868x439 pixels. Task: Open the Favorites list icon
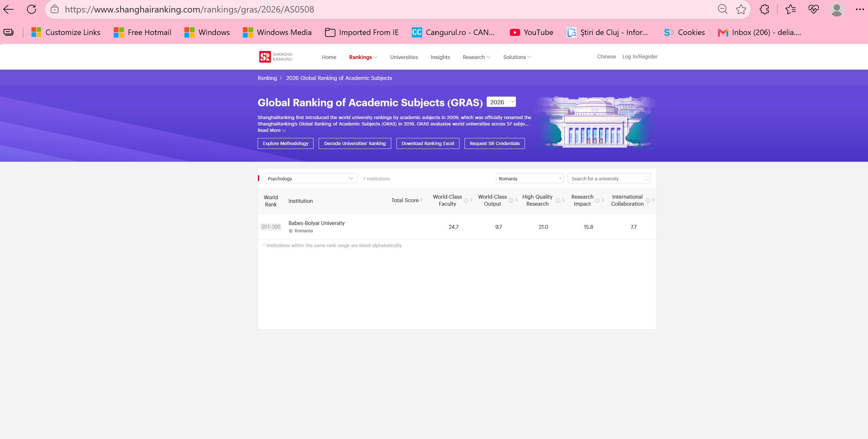790,9
